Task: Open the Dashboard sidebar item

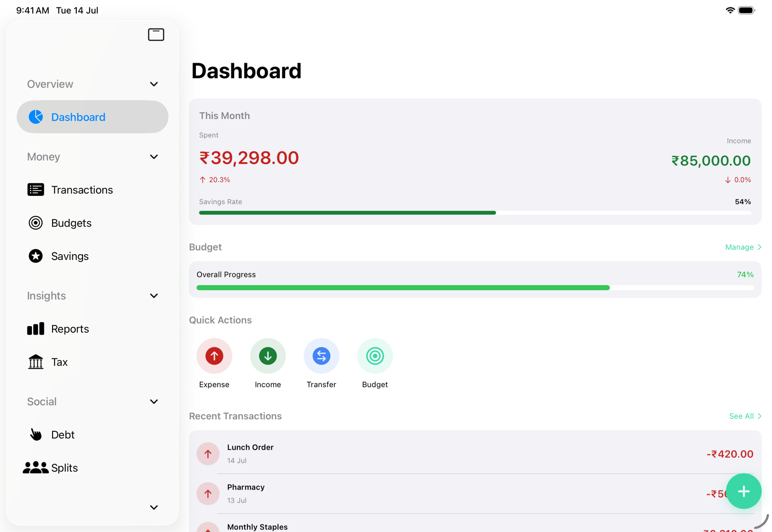Action: tap(93, 117)
